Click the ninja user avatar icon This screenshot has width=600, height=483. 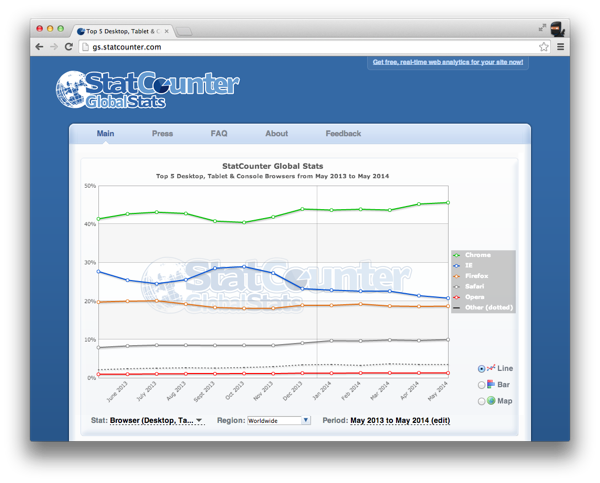click(x=558, y=29)
